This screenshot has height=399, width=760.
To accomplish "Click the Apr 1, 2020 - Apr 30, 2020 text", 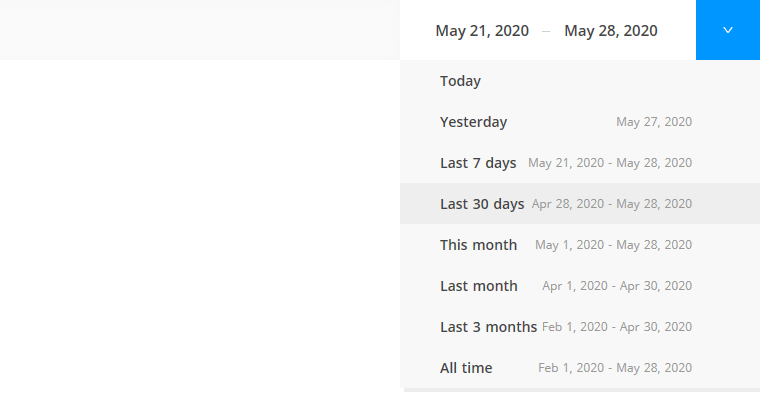I will tap(617, 286).
